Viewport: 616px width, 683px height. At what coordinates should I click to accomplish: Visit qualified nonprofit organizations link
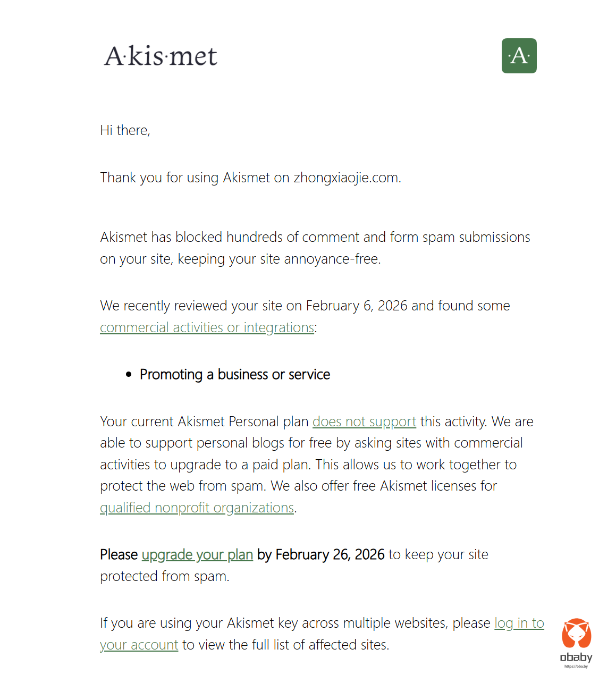pos(197,508)
